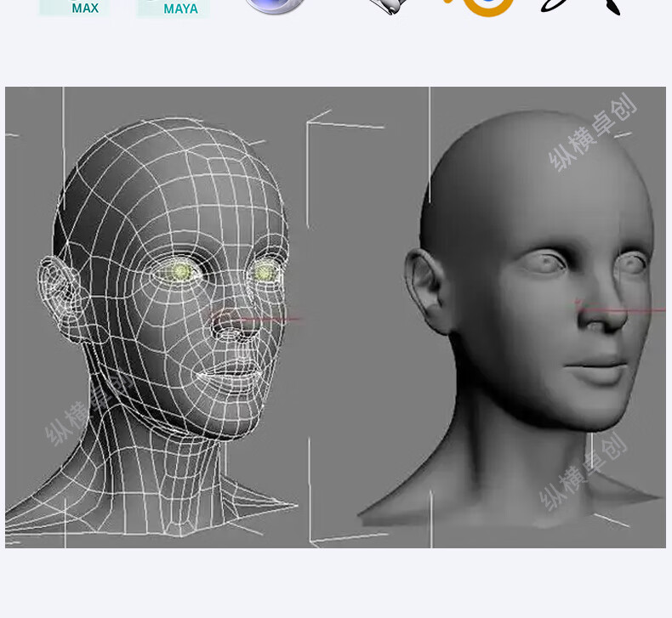The width and height of the screenshot is (672, 618).
Task: Open the wireframe head model image
Action: 154,317
